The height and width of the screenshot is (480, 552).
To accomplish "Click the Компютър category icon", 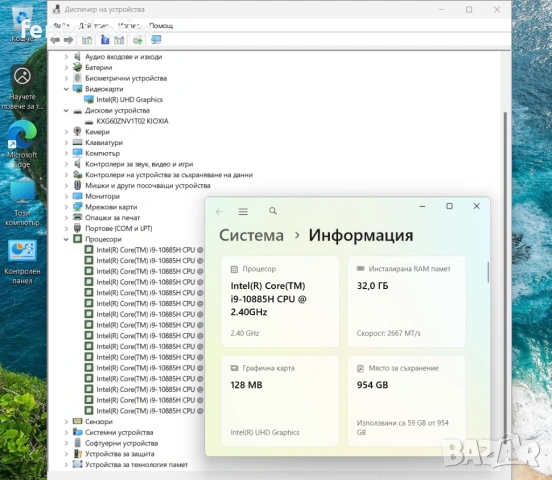I will [x=77, y=153].
